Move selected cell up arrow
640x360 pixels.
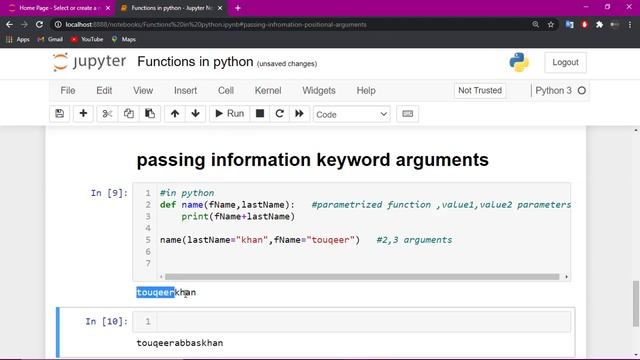point(175,114)
